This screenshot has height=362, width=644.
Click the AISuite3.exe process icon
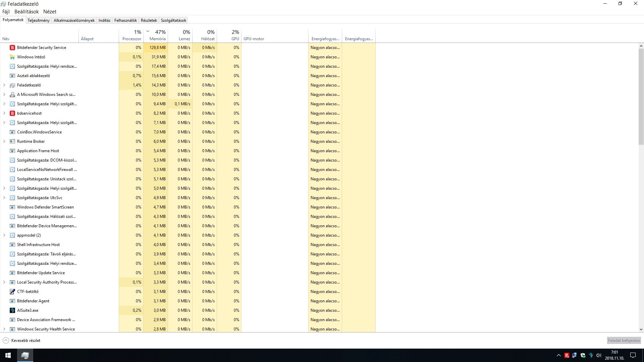[x=12, y=310]
